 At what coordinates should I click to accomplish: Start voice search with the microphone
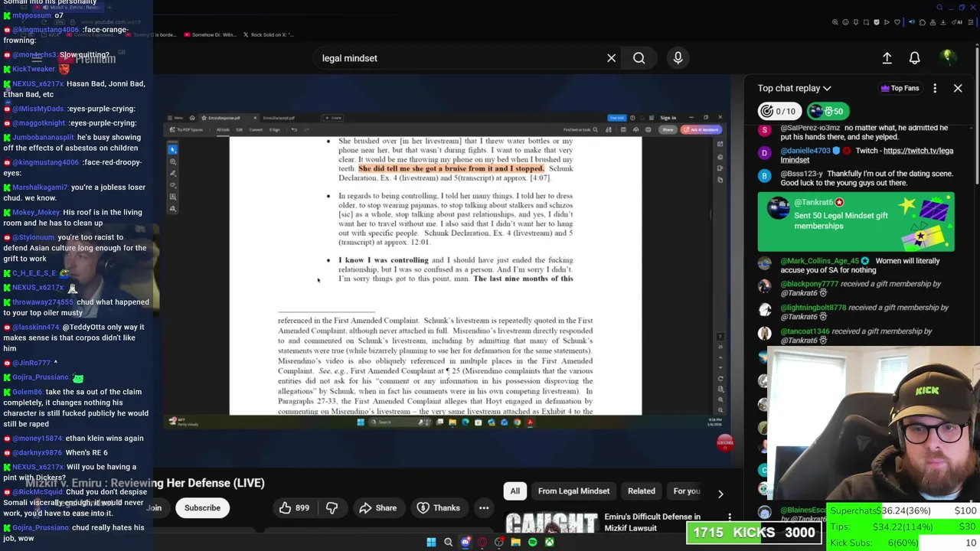[x=678, y=58]
